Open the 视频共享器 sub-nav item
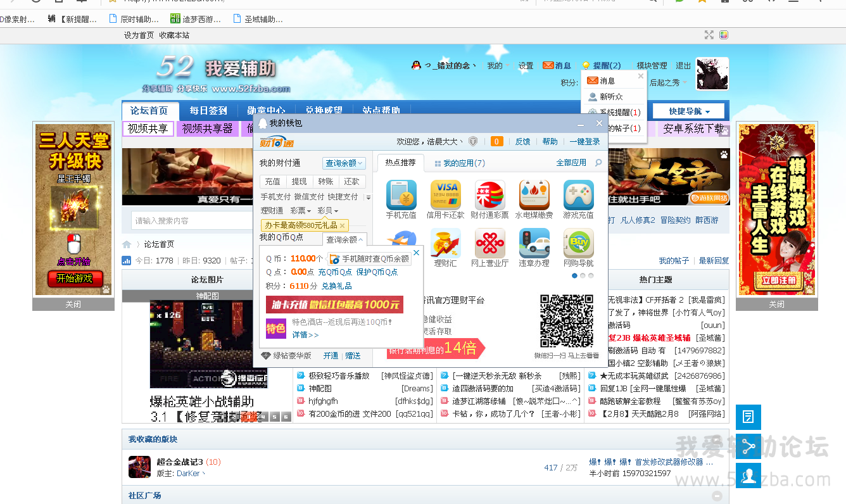Viewport: 846px width, 504px height. (x=208, y=129)
